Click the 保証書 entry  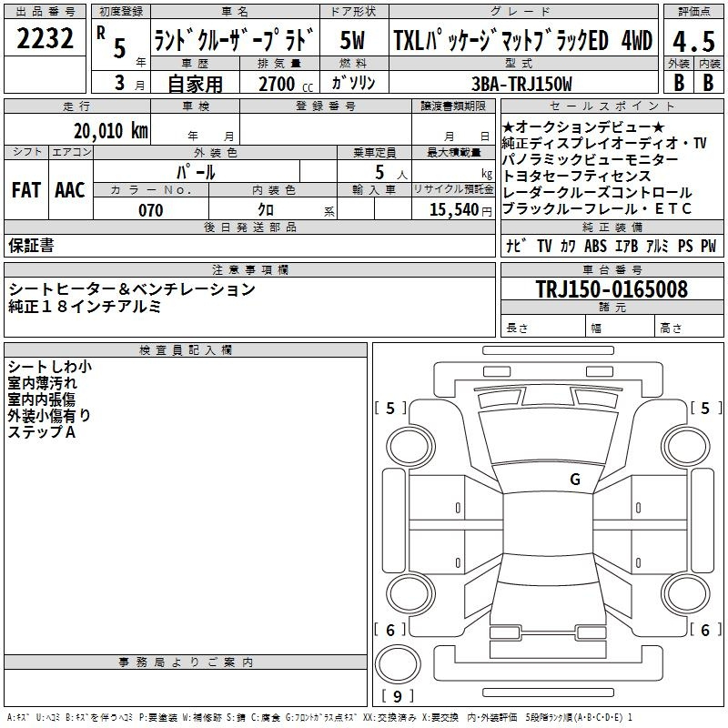tap(31, 246)
